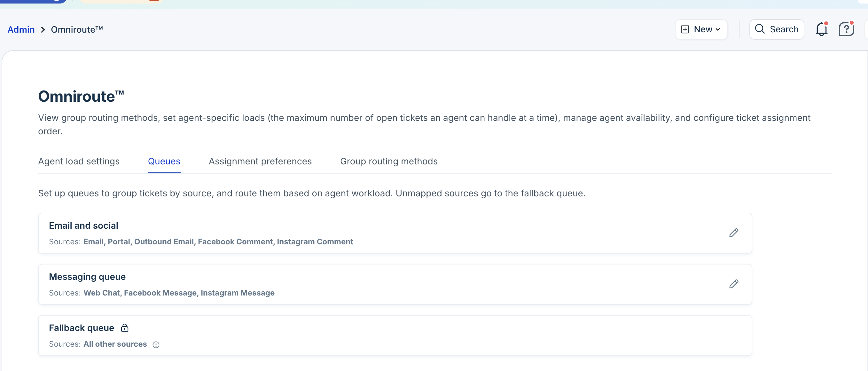
Task: Select the Messaging queue card
Action: [371, 284]
